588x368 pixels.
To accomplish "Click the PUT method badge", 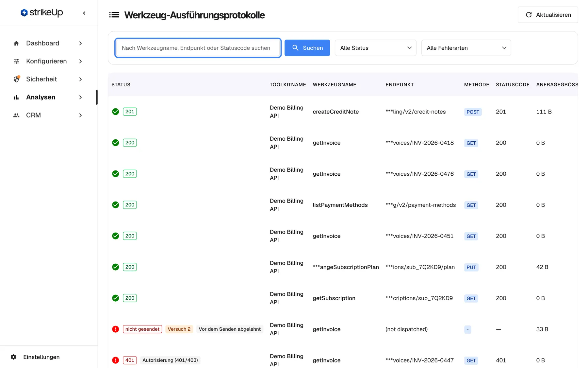I will [471, 267].
